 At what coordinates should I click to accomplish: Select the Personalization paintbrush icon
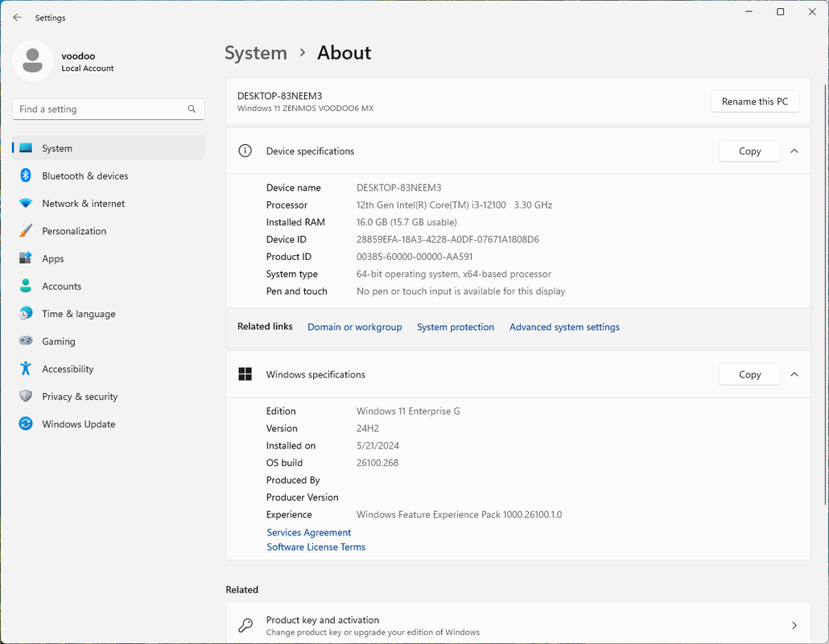pyautogui.click(x=26, y=231)
